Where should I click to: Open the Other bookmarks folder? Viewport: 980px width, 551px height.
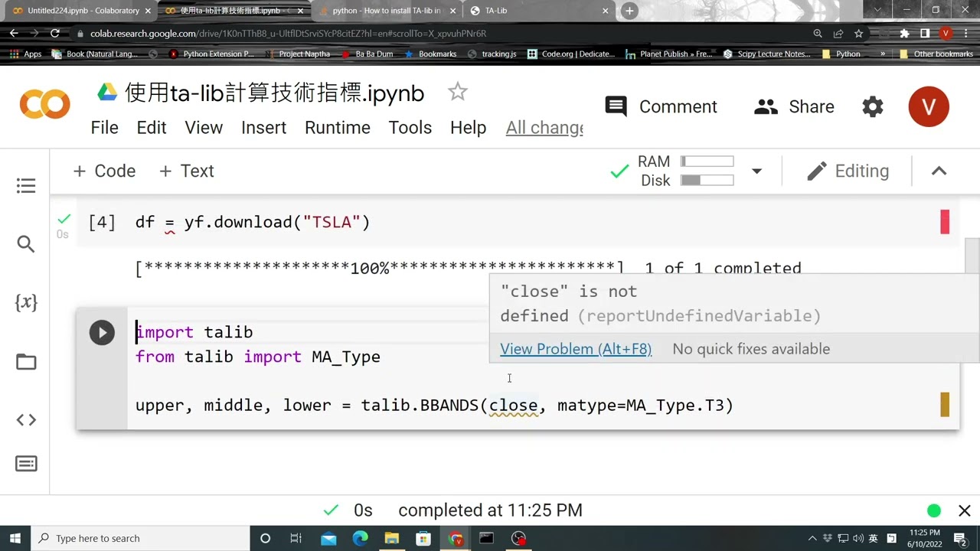pyautogui.click(x=936, y=54)
